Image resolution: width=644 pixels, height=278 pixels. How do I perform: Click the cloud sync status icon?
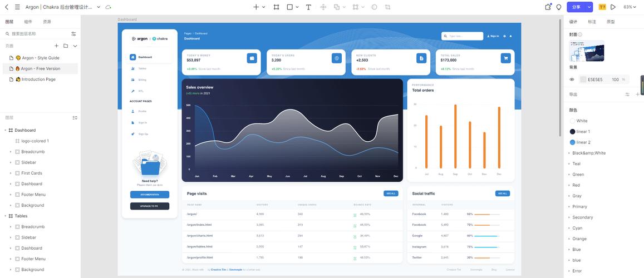(x=108, y=7)
